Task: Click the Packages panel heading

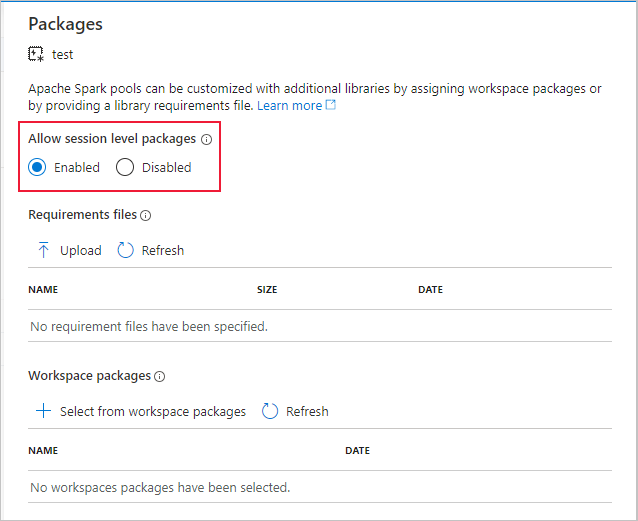Action: coord(65,24)
